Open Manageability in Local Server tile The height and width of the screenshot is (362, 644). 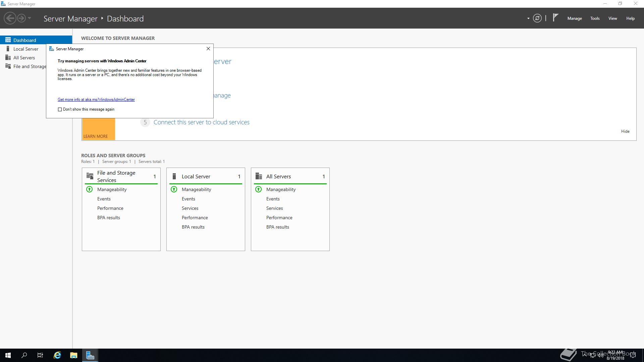coord(196,189)
